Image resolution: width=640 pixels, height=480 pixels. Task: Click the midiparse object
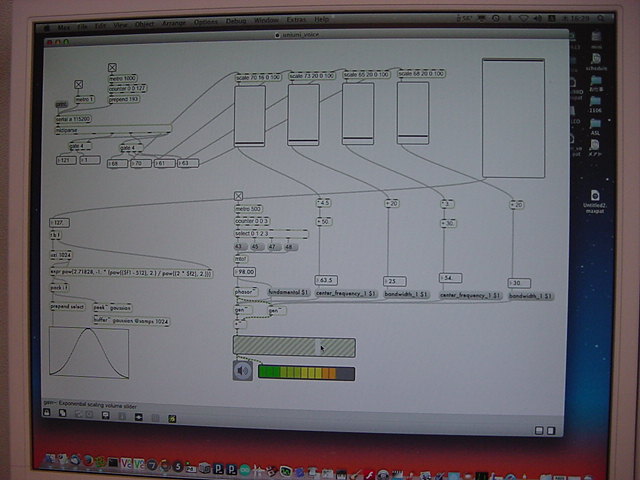coord(113,130)
